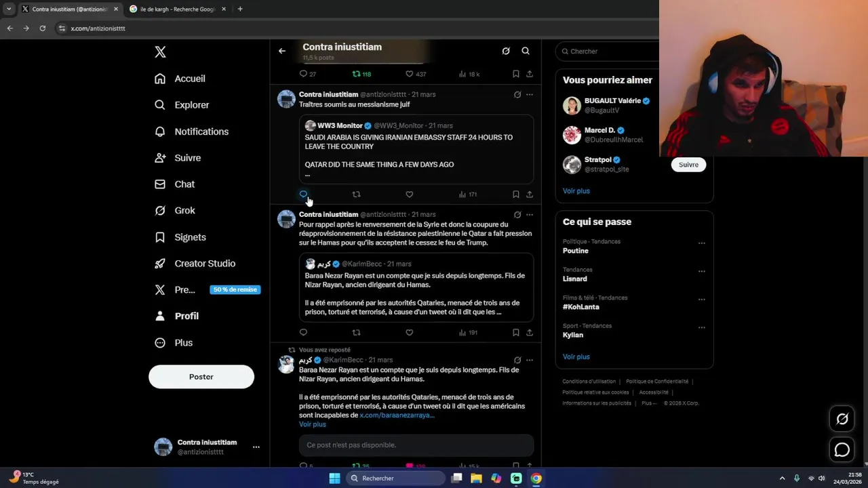The height and width of the screenshot is (488, 868).
Task: Open more options for #KohLanta trend
Action: click(x=702, y=300)
